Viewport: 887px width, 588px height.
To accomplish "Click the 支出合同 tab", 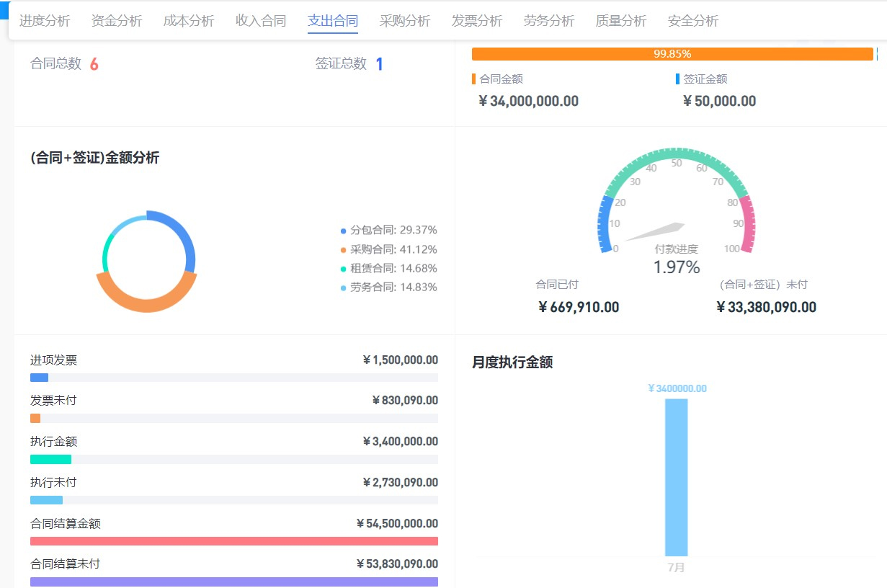I will point(333,21).
